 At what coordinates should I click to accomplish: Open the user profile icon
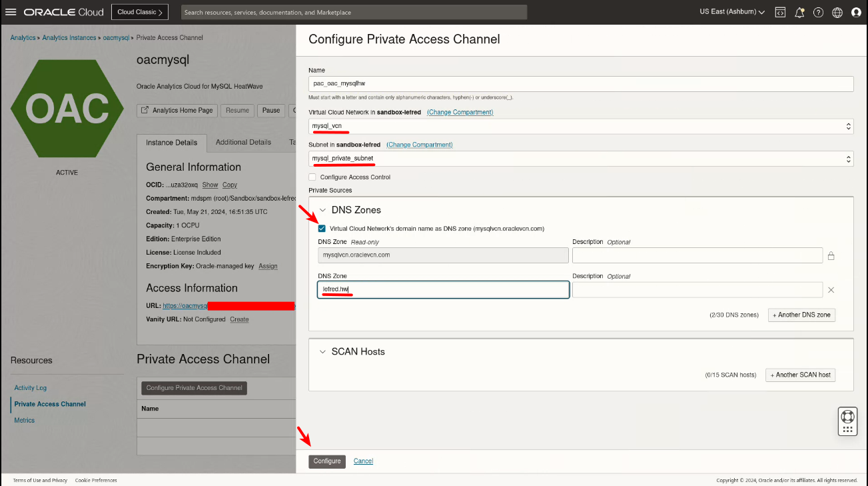pyautogui.click(x=856, y=12)
